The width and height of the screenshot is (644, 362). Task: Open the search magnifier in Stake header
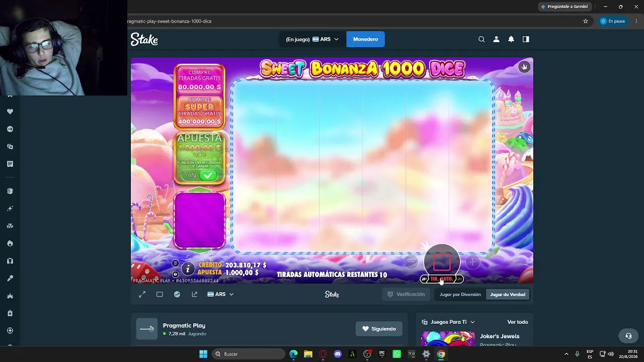click(x=481, y=39)
